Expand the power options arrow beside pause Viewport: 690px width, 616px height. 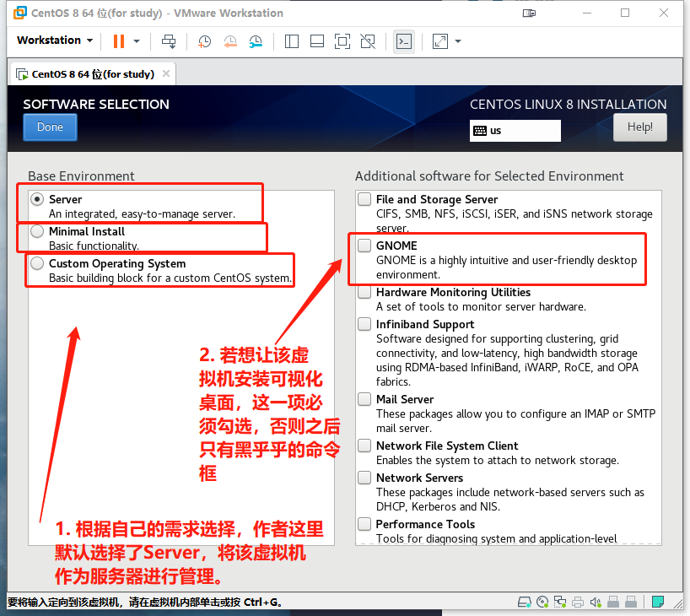[x=137, y=41]
